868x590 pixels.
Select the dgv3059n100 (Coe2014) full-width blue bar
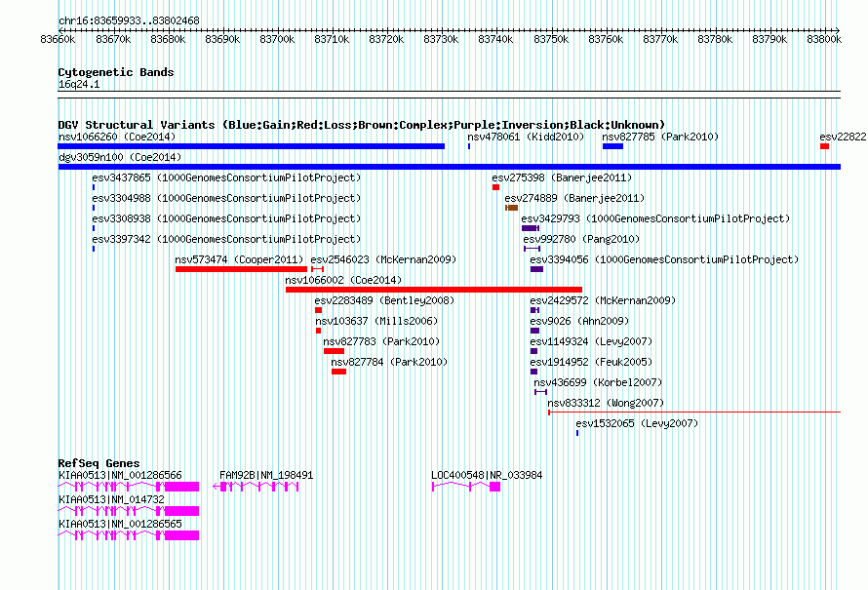tap(450, 167)
